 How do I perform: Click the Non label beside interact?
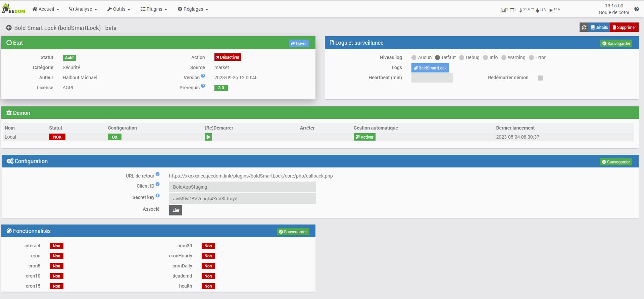[x=56, y=246]
